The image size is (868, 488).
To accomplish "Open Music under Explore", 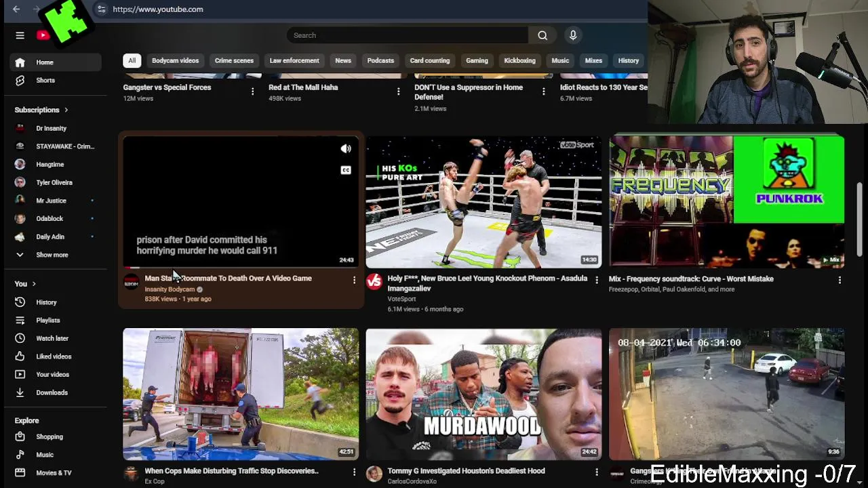I will 56,455.
